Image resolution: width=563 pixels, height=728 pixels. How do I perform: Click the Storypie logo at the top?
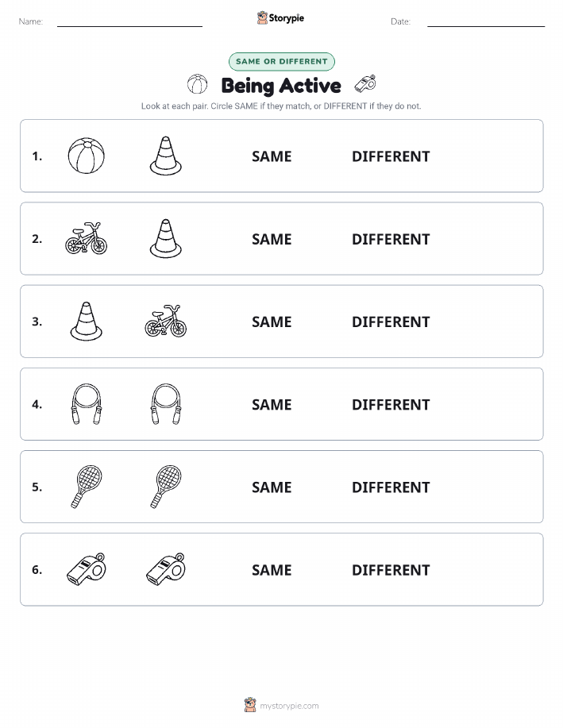(x=280, y=18)
